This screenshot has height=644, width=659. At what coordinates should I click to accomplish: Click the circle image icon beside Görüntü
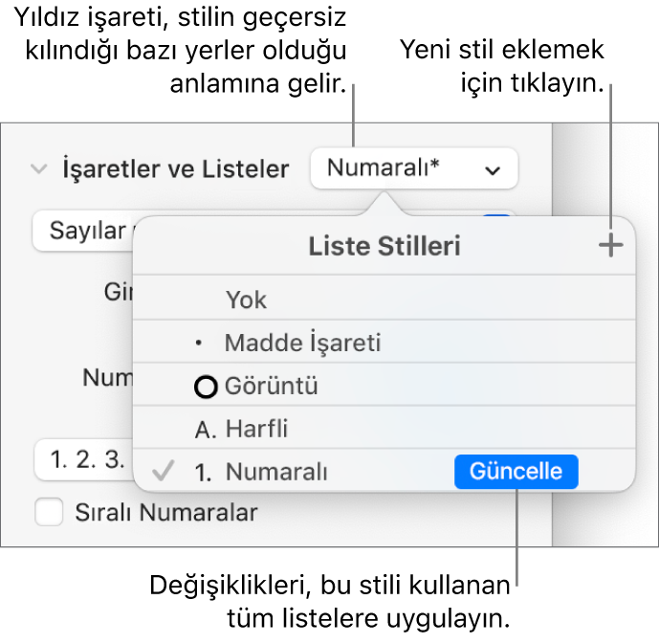(x=205, y=388)
